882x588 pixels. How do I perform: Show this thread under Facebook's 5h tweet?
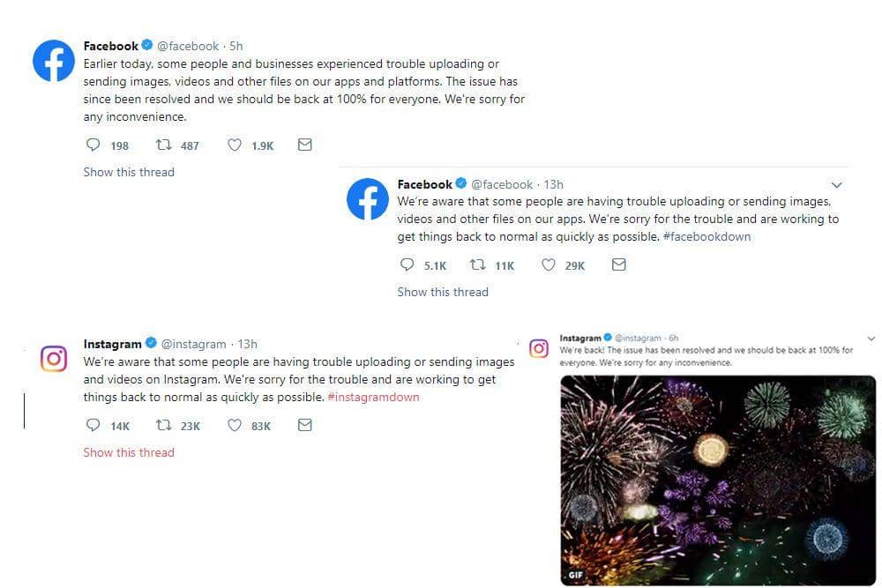click(x=129, y=172)
